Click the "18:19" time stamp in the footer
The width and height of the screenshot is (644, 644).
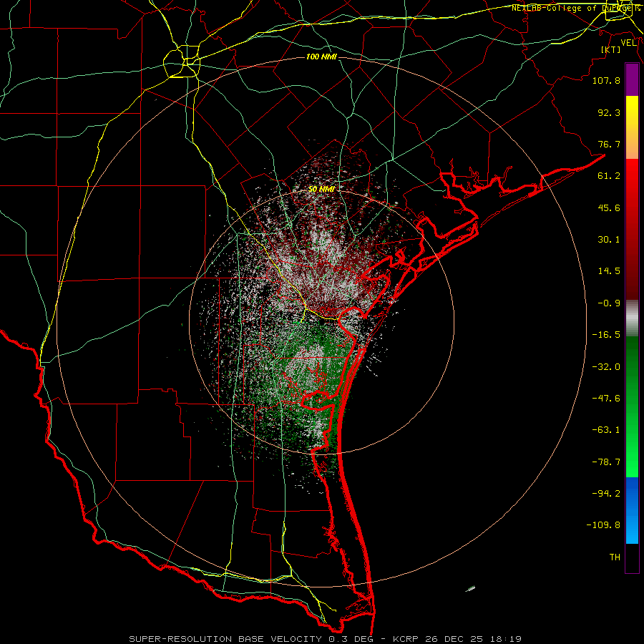pyautogui.click(x=507, y=639)
